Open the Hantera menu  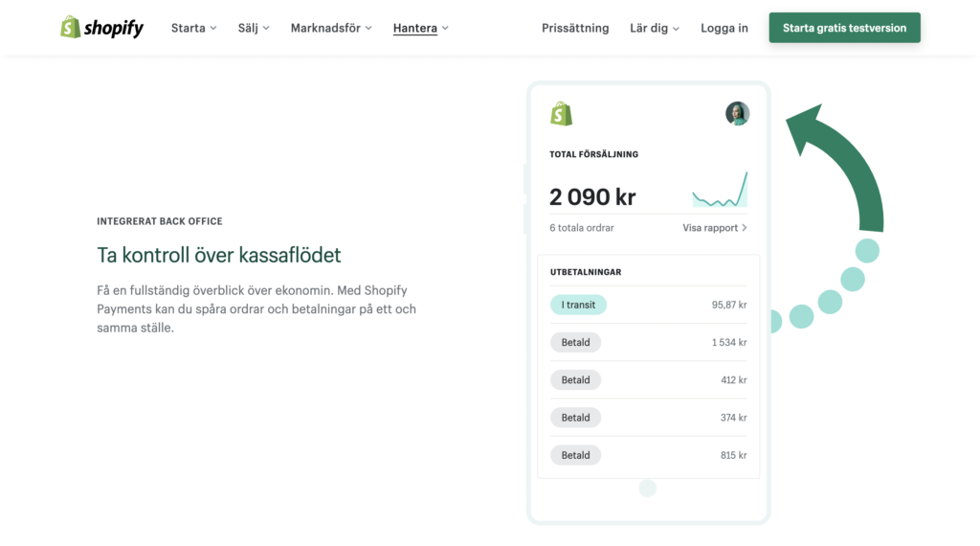coord(421,28)
